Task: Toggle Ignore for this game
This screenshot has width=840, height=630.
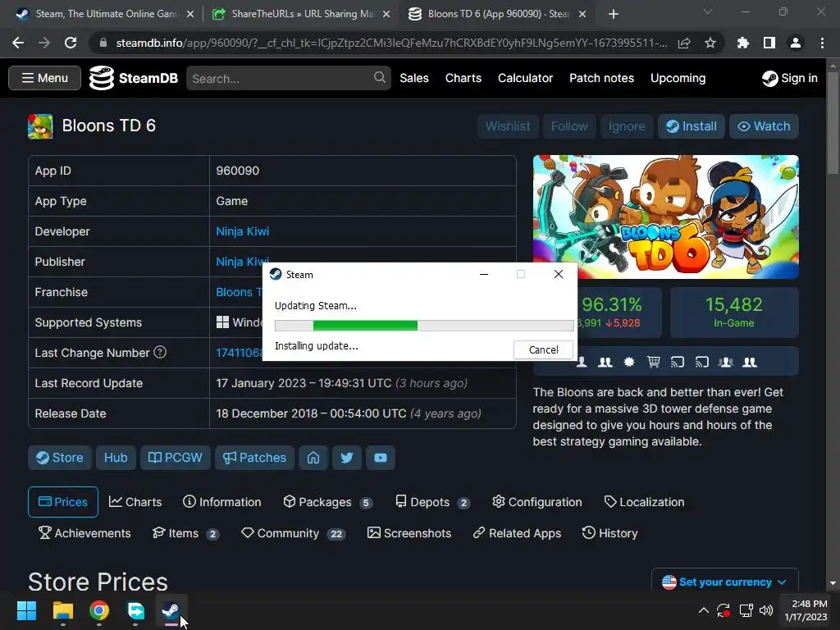Action: 627,126
